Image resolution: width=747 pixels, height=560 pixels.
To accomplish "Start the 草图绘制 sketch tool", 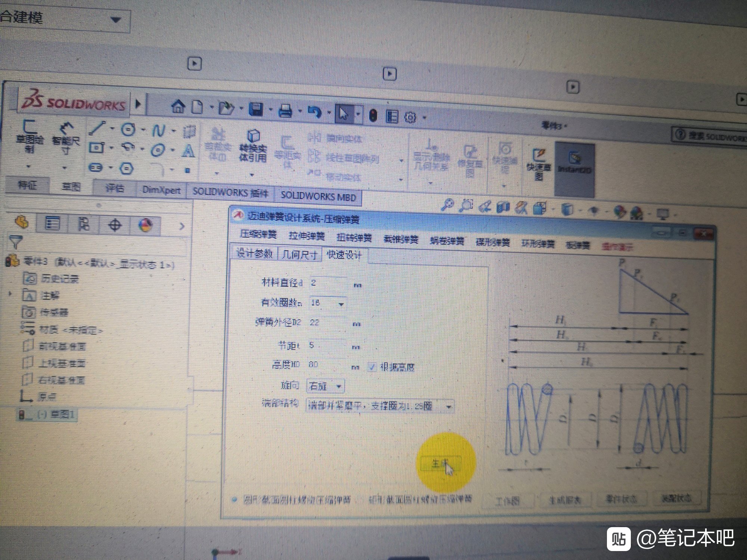I will [30, 136].
